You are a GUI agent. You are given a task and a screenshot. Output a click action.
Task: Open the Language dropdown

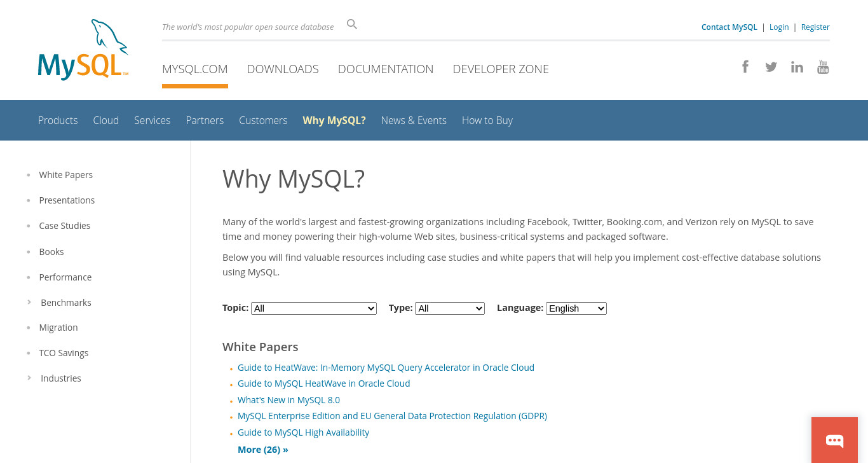tap(576, 308)
